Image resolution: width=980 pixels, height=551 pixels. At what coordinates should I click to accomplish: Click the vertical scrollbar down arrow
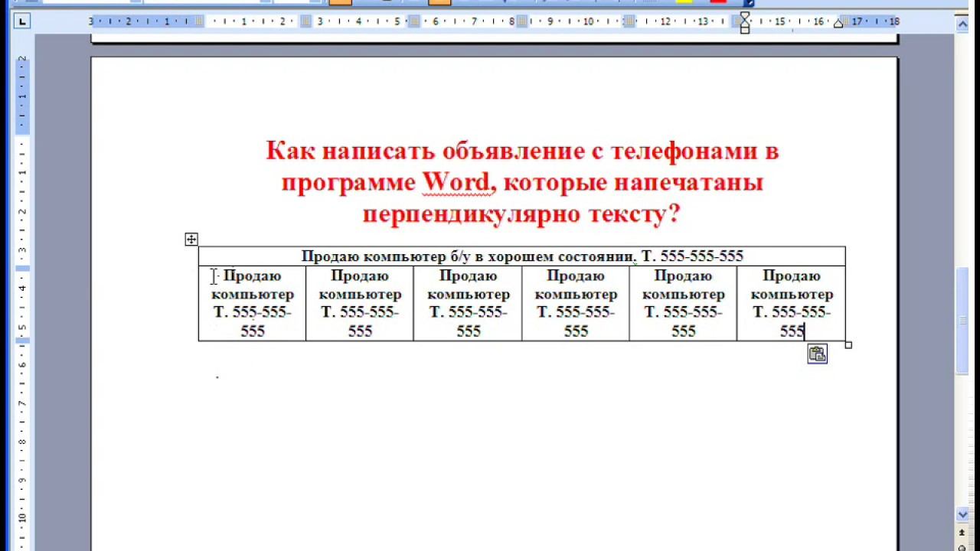[964, 515]
